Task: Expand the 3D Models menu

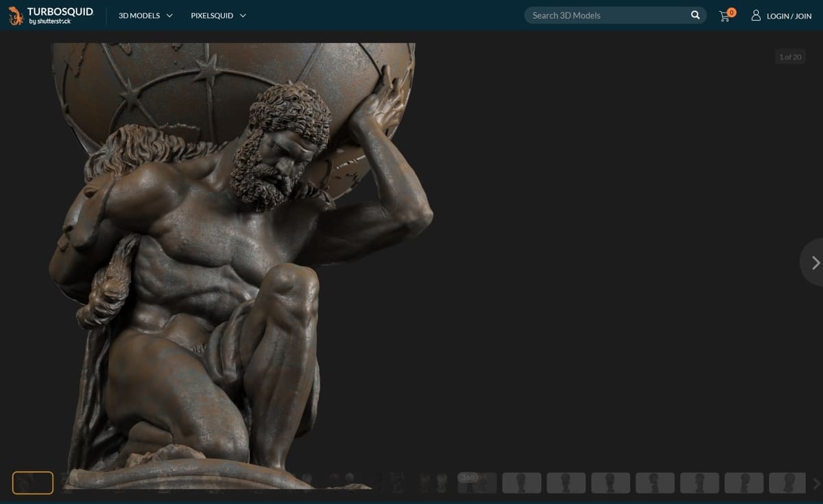Action: pyautogui.click(x=145, y=15)
